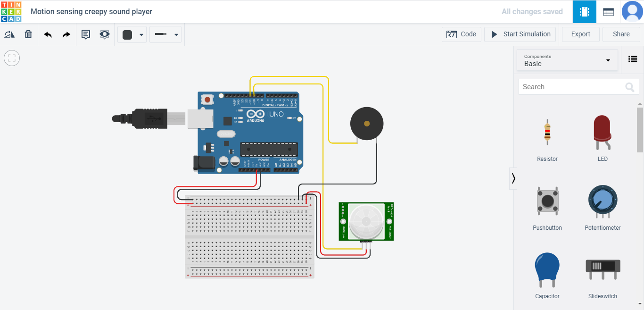Delete selected item with trash icon
The height and width of the screenshot is (310, 644).
pos(28,34)
